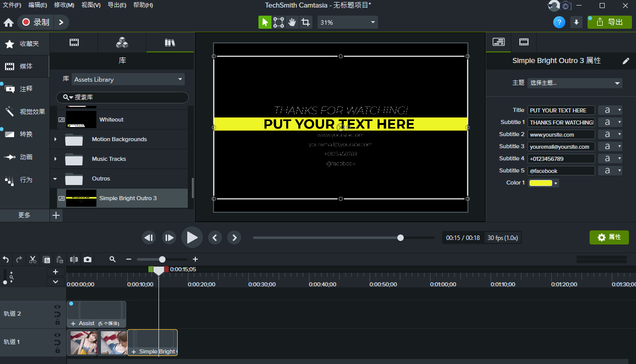636x364 pixels.
Task: Click the playback progress slider handle
Action: click(x=400, y=237)
